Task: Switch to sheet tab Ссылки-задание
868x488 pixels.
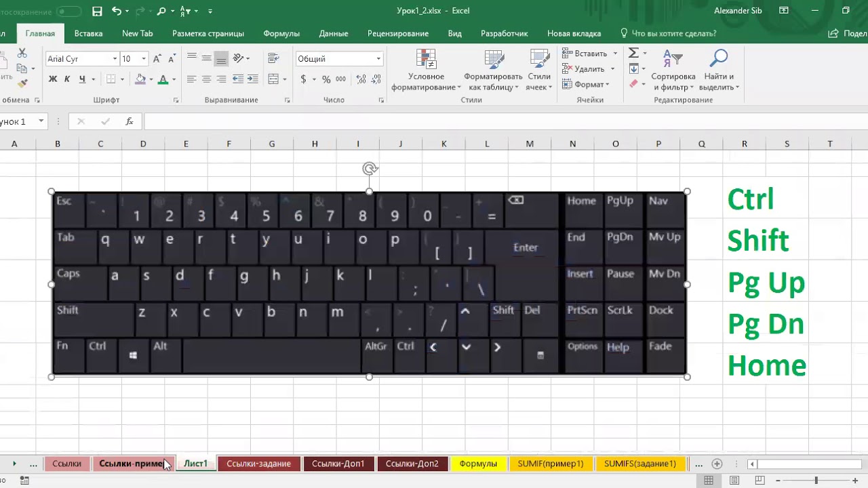Action: [259, 464]
